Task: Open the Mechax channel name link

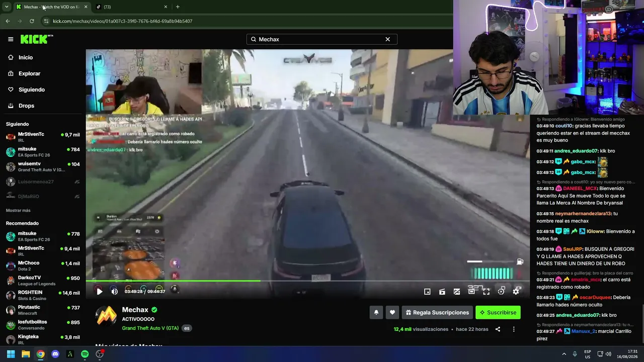Action: [x=135, y=310]
